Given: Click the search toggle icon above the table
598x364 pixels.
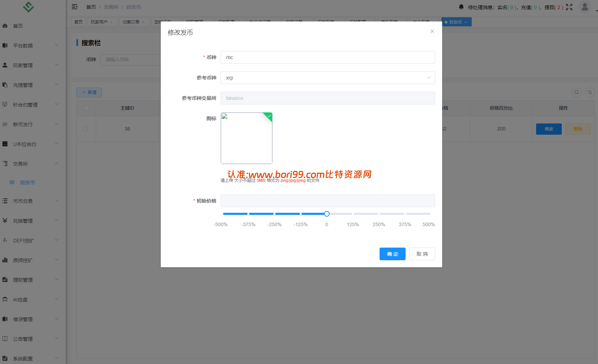Looking at the screenshot, I should click(x=577, y=92).
